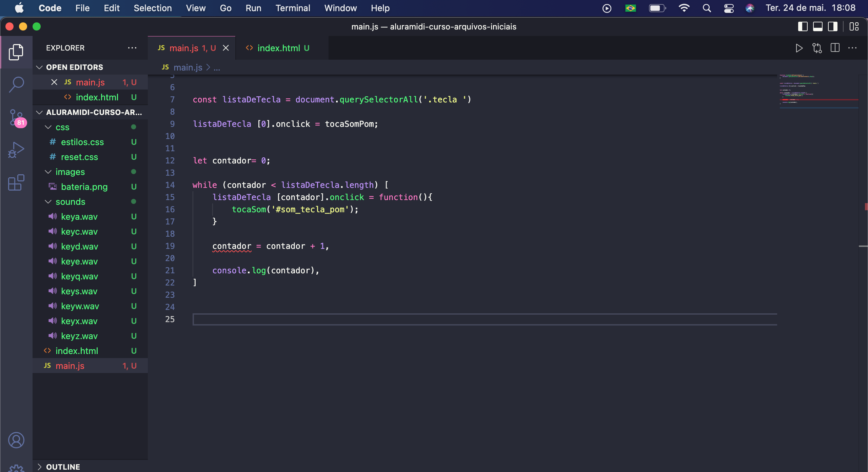
Task: Open the Run menu in menu bar
Action: pos(253,7)
